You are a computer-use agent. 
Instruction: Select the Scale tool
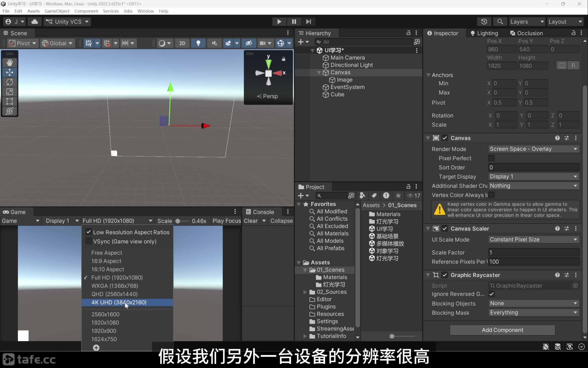[9, 92]
